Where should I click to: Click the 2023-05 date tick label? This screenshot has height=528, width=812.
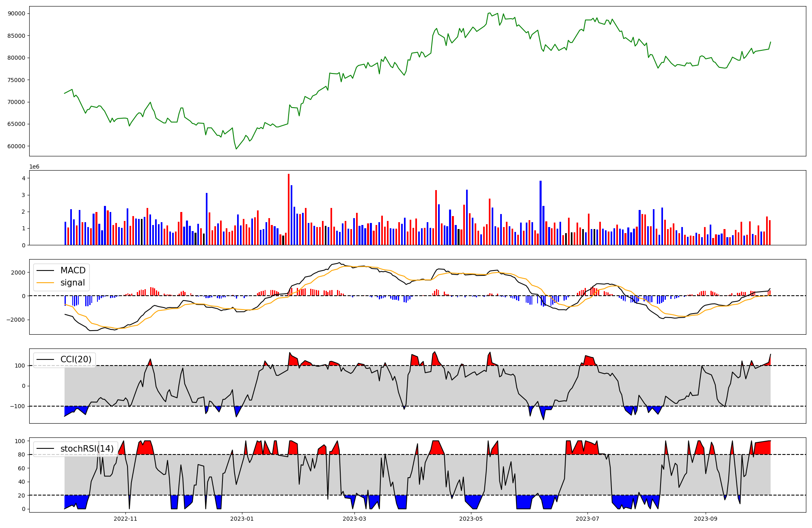[x=471, y=519]
